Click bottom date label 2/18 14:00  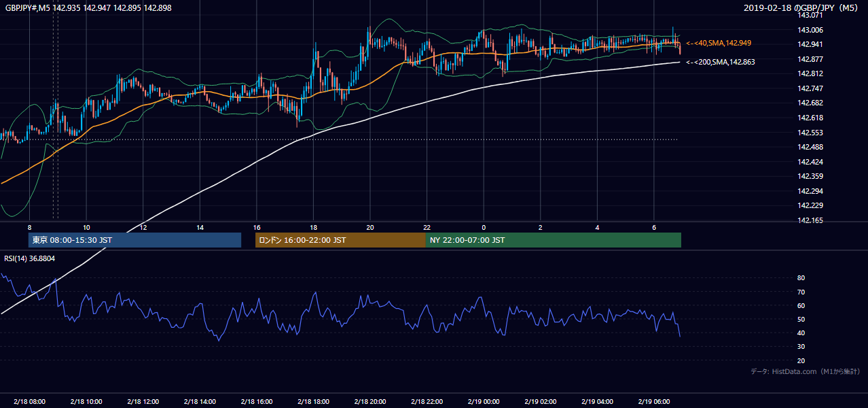click(200, 401)
